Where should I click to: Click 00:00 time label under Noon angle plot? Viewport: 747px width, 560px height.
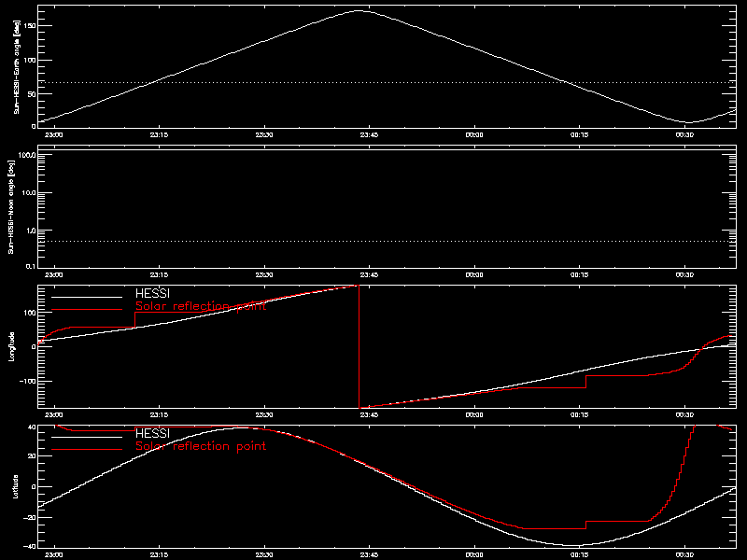474,275
